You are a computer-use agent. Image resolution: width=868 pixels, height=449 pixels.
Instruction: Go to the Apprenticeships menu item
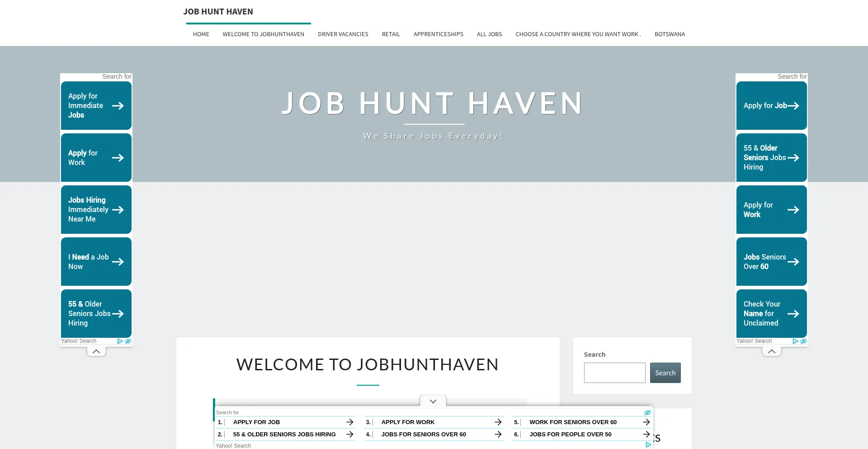point(438,34)
